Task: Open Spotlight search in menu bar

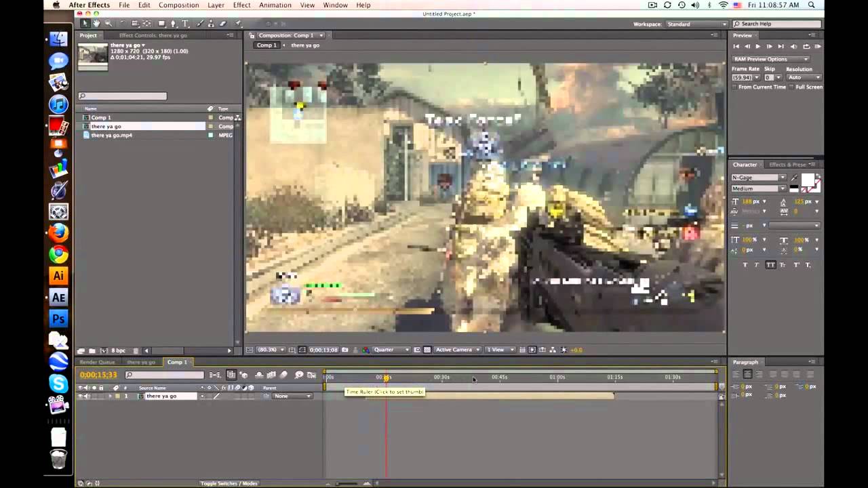Action: point(811,5)
